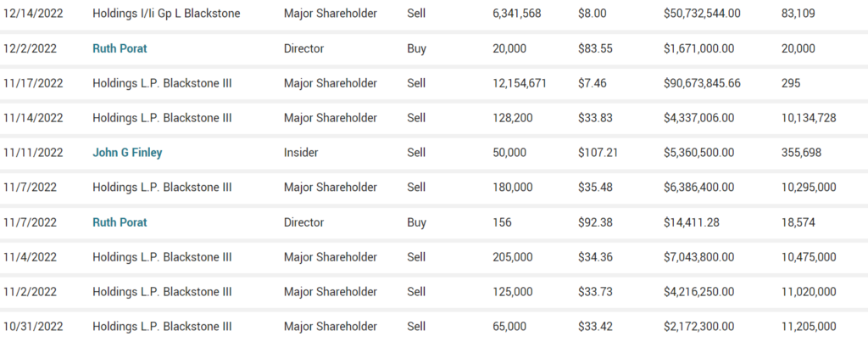The width and height of the screenshot is (868, 342).
Task: Click the $4,337,006.00 total value
Action: 701,118
